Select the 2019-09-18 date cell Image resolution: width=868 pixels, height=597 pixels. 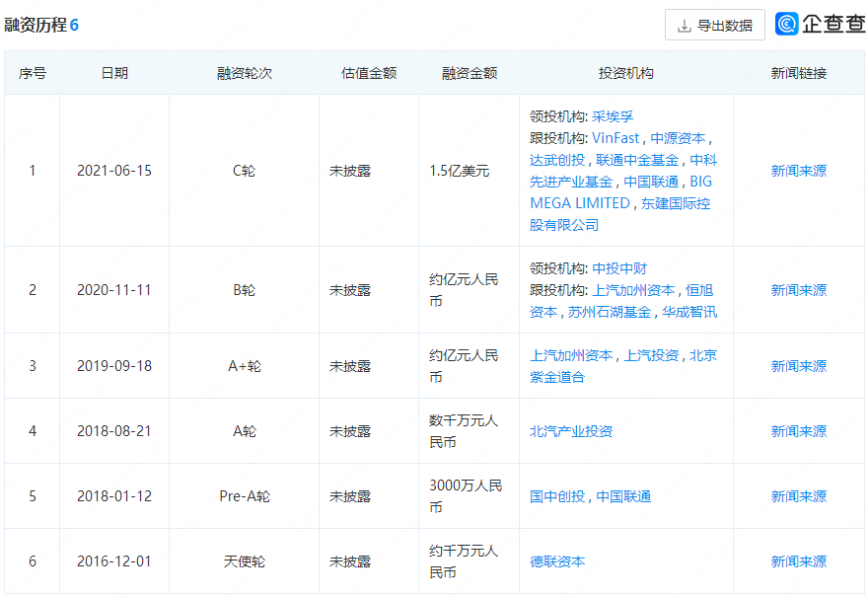[x=114, y=366]
